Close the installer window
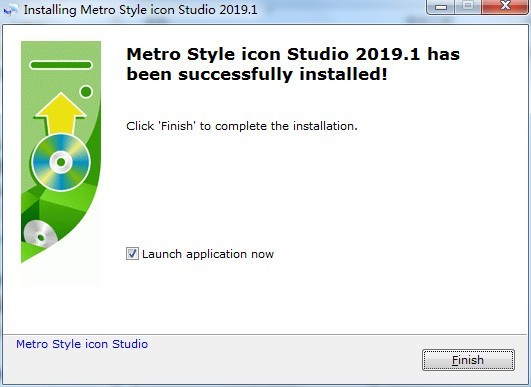Viewport: 531px width, 387px height. pos(505,7)
